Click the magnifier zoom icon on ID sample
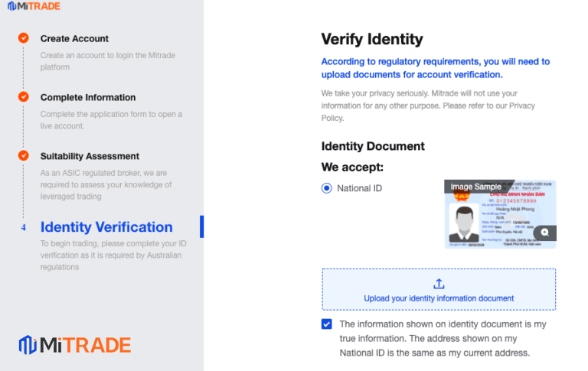Screen dimensions: 588x371 [x=544, y=233]
